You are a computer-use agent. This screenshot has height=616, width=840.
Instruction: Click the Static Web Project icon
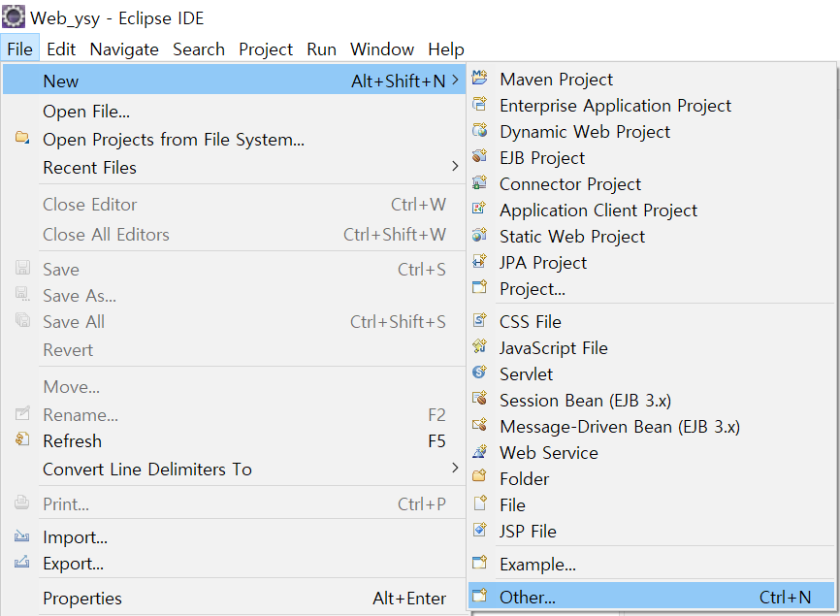tap(479, 235)
